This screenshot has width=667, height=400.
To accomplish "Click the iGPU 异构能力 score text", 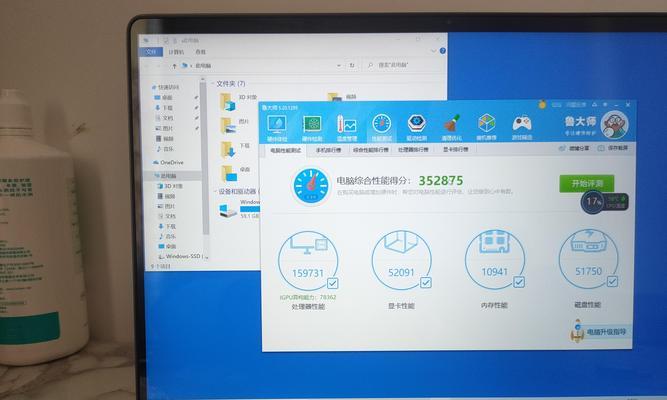I will [308, 297].
